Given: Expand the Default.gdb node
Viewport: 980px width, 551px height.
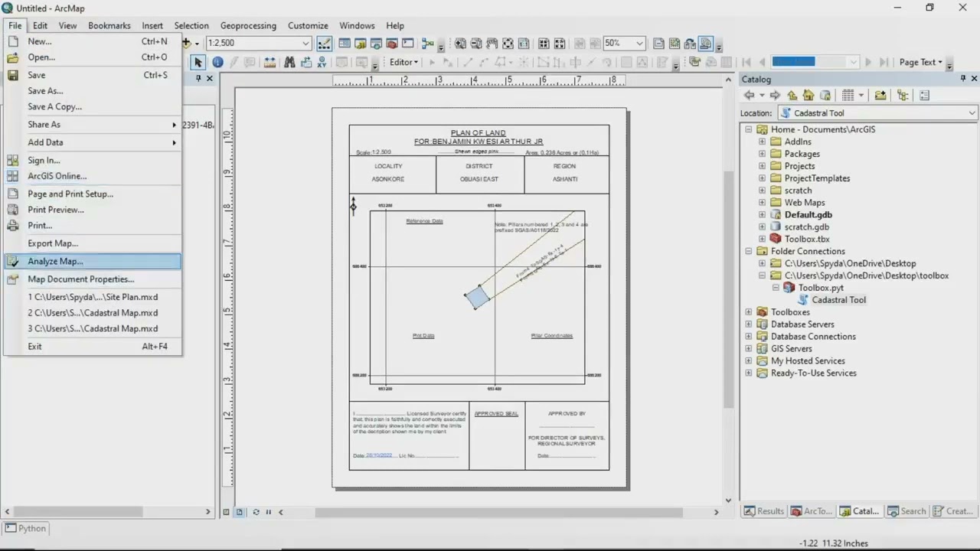Looking at the screenshot, I should (x=763, y=215).
